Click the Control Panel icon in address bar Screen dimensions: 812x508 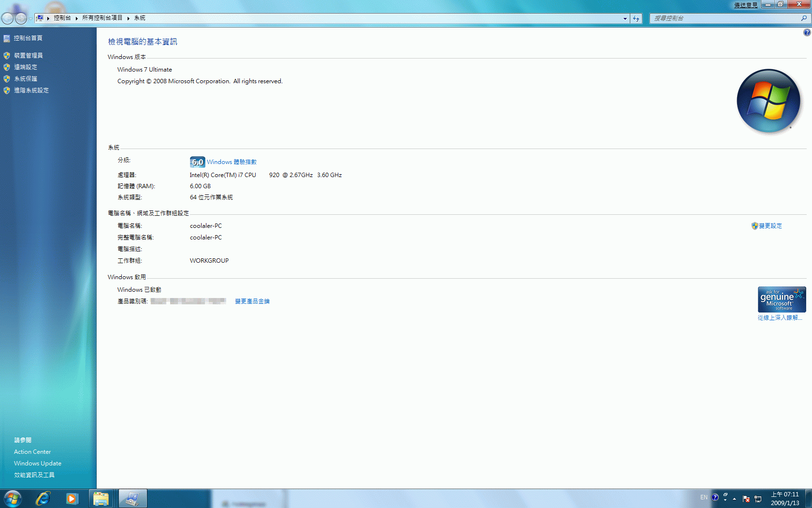tap(40, 18)
